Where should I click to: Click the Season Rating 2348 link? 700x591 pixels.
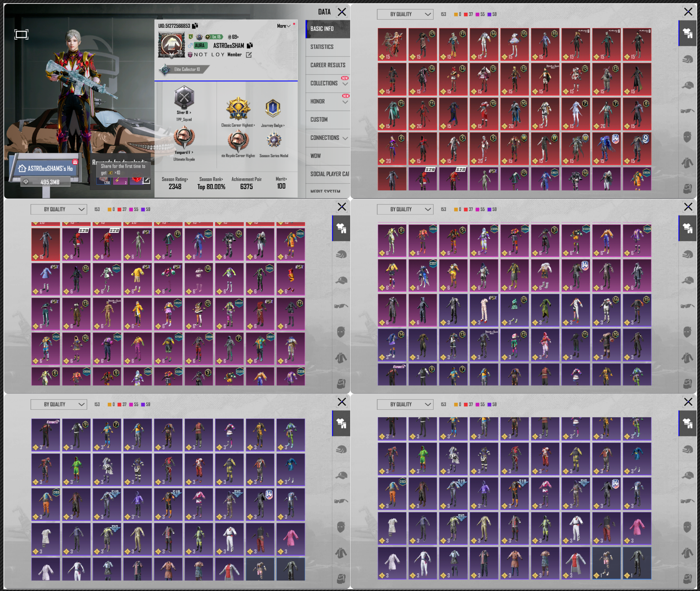click(x=175, y=183)
